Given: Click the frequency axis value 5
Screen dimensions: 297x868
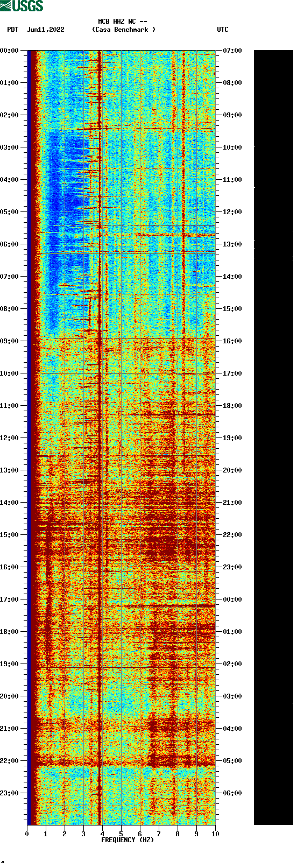Looking at the screenshot, I should point(121,834).
